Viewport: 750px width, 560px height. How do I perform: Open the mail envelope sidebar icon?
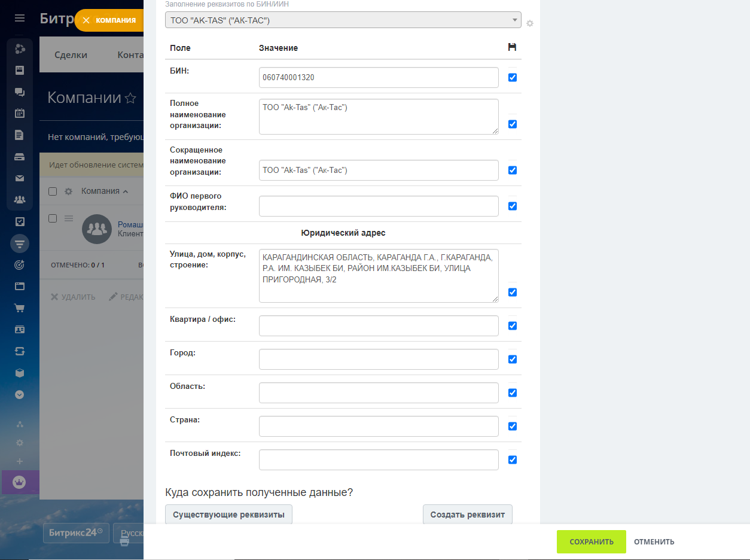pos(20,178)
